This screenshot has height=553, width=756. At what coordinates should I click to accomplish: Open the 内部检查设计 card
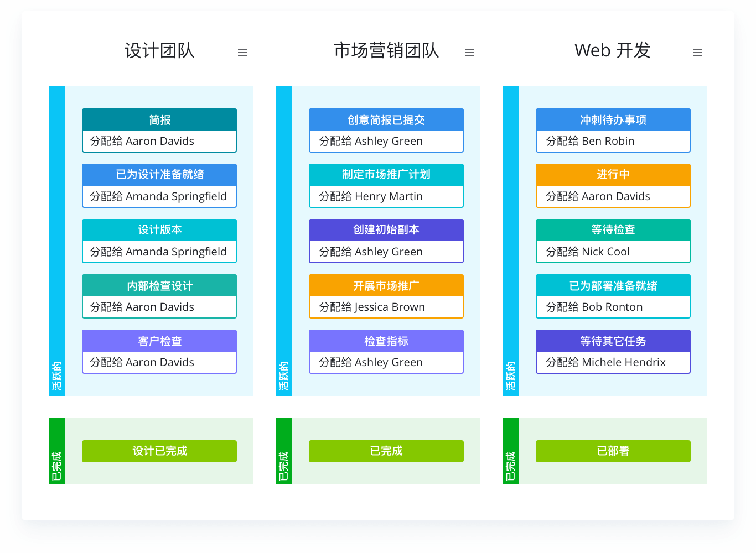159,296
